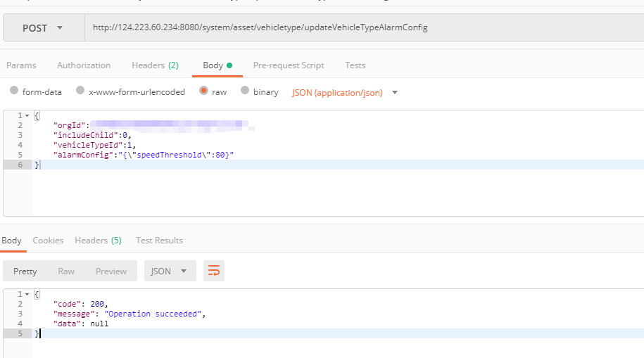View the response Headers (5) tab

click(x=98, y=241)
